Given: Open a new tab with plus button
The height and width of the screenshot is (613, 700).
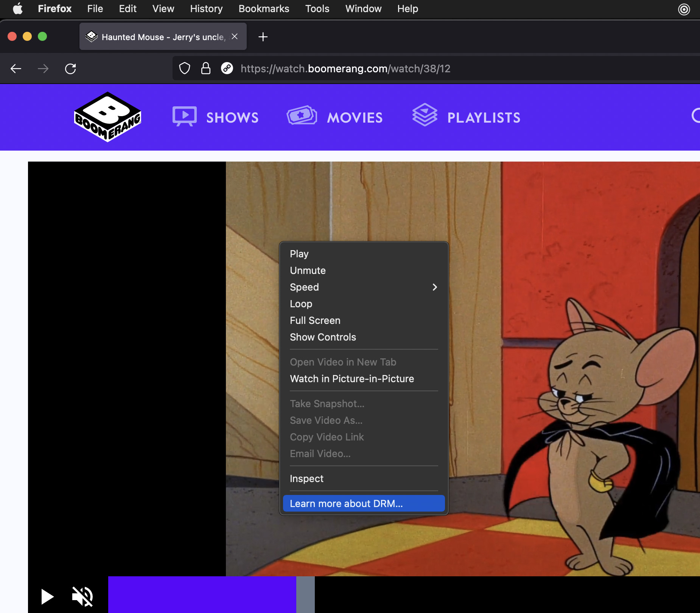Looking at the screenshot, I should (263, 37).
